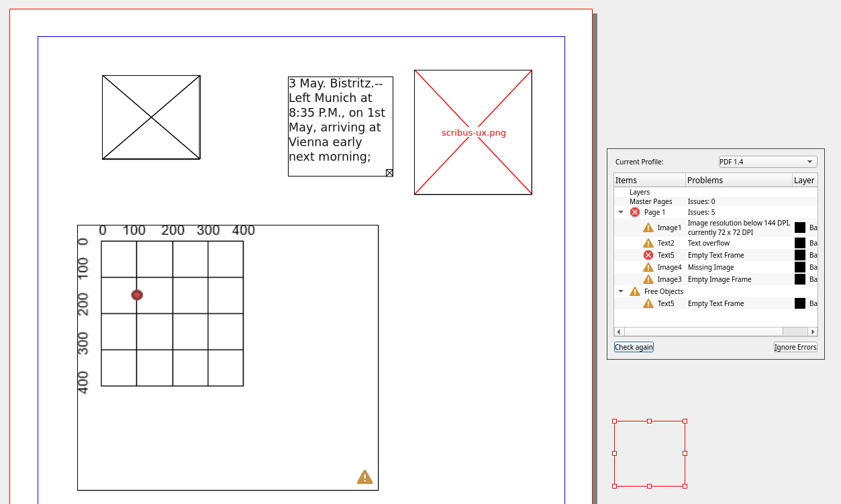This screenshot has height=504, width=841.
Task: Click the Items column header
Action: [649, 180]
